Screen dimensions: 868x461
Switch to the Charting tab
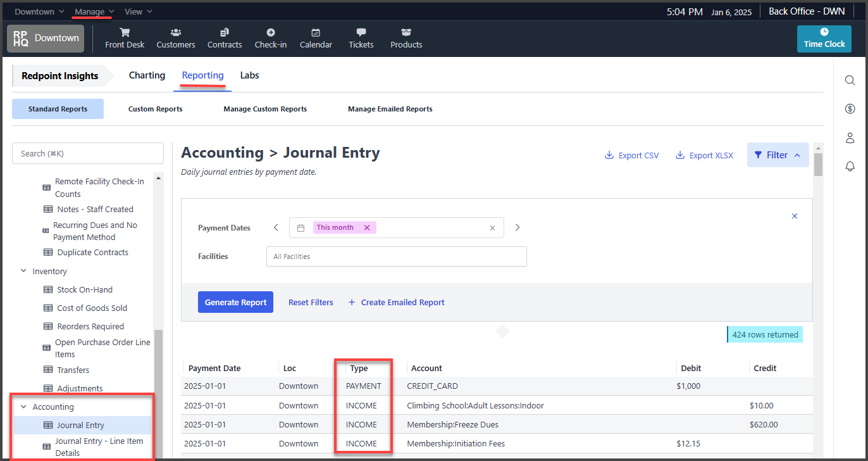click(147, 75)
